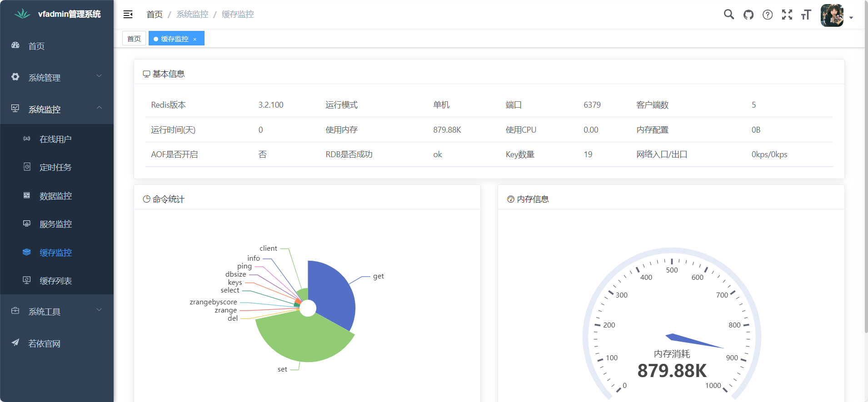Go to 在线用户 in the sidebar
The image size is (868, 402).
click(x=55, y=139)
